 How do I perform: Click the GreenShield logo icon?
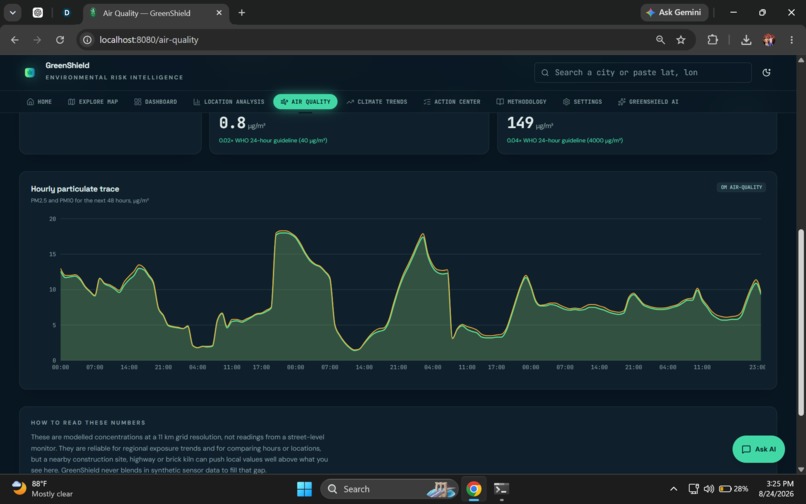[x=30, y=73]
